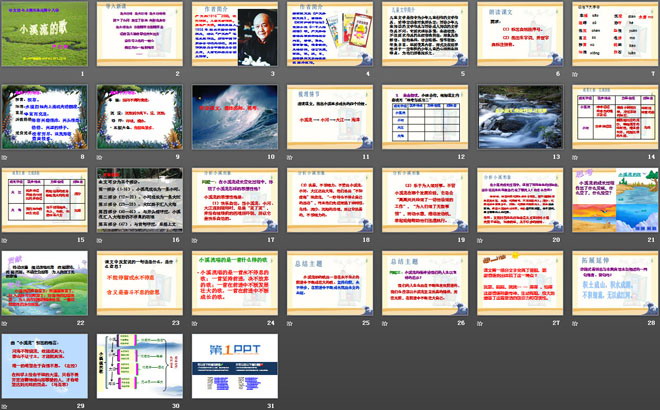
Task: Click the animation star icon under slide 15
Action: (x=5, y=240)
